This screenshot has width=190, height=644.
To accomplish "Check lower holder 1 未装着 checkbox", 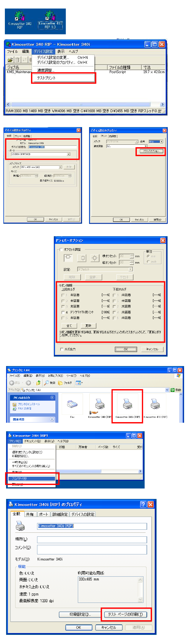I will 114,295.
